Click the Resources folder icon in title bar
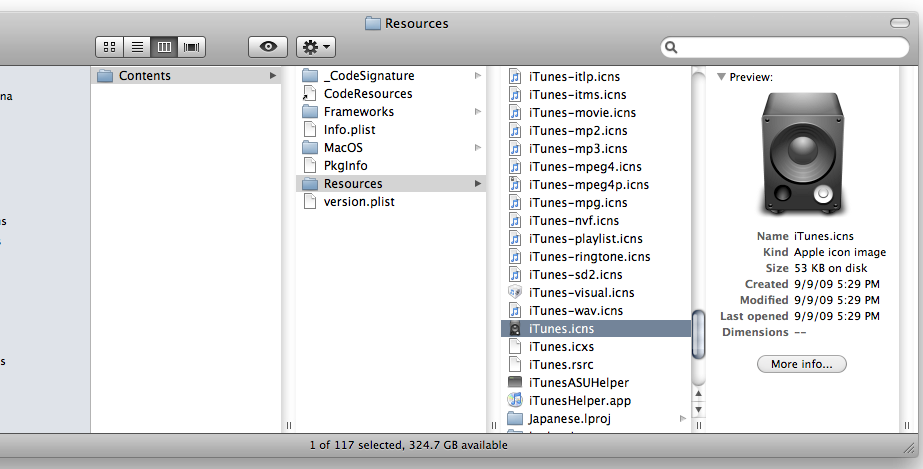Viewport: 923px width, 469px height. pyautogui.click(x=373, y=24)
